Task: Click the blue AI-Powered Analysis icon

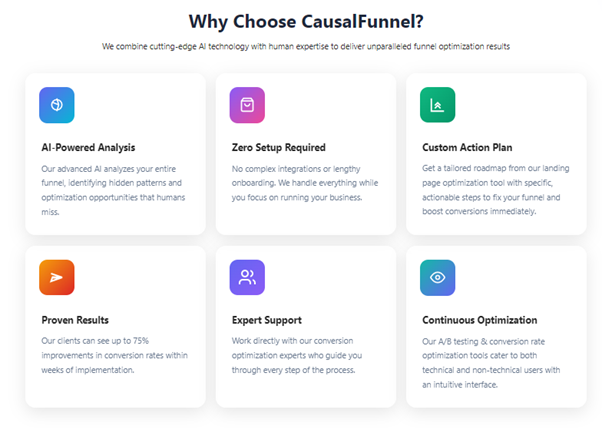Action: [57, 105]
